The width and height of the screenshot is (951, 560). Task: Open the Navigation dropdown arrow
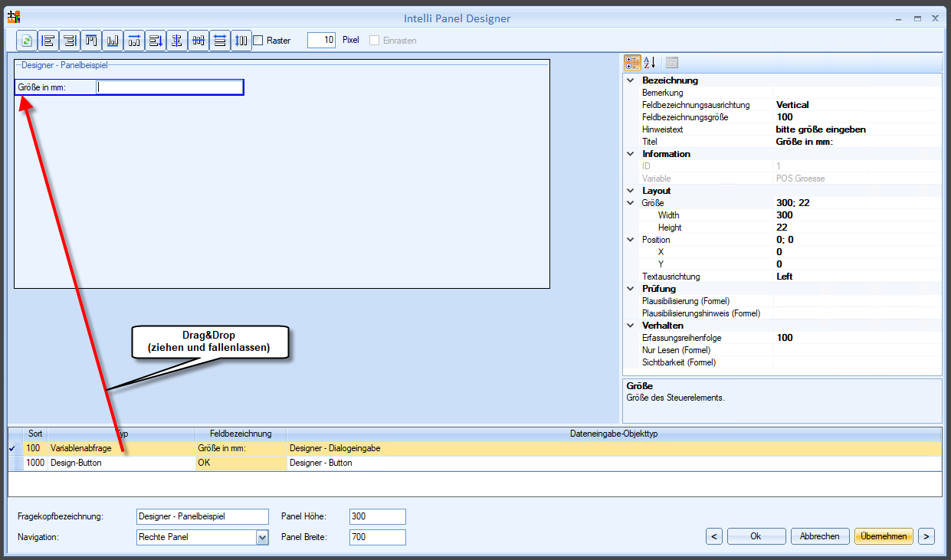(262, 538)
